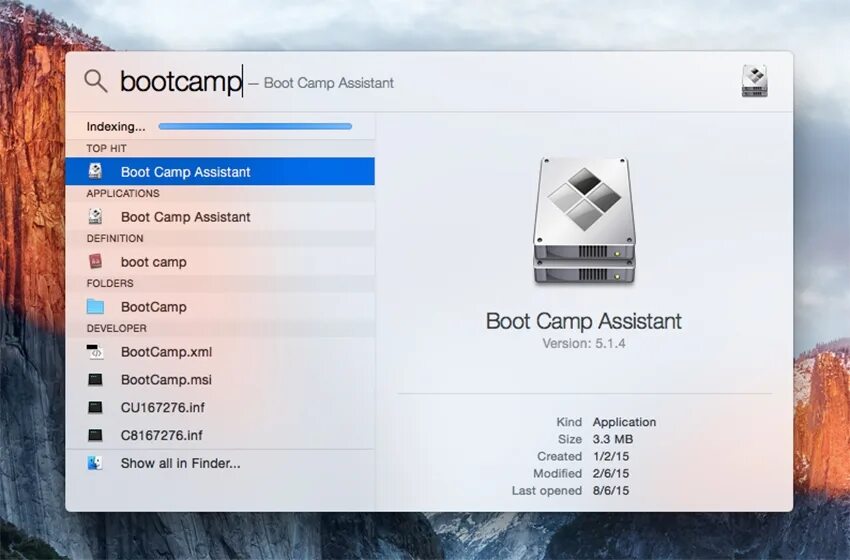Screen dimensions: 850x560
Task: Select the C8167276.inf result
Action: click(x=220, y=435)
